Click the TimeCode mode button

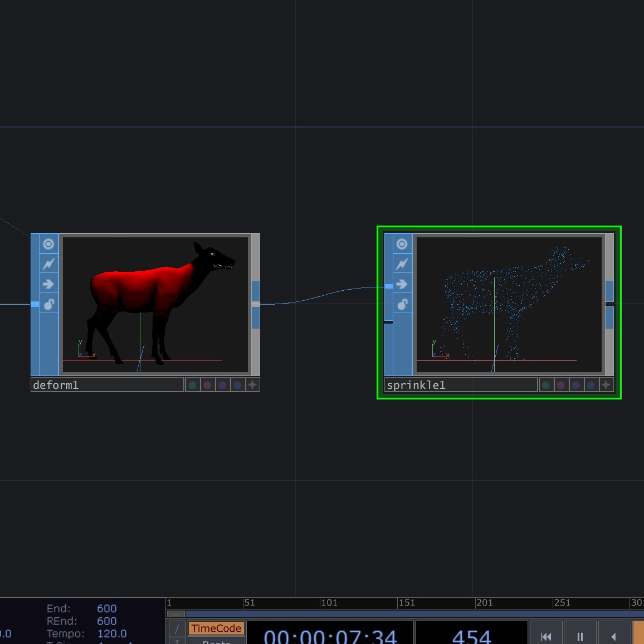click(216, 628)
